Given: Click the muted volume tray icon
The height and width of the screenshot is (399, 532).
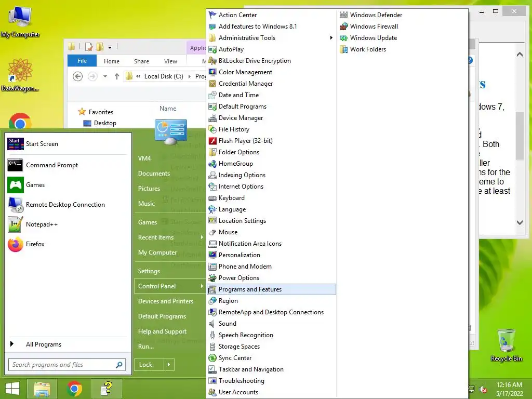Looking at the screenshot, I should pos(483,389).
